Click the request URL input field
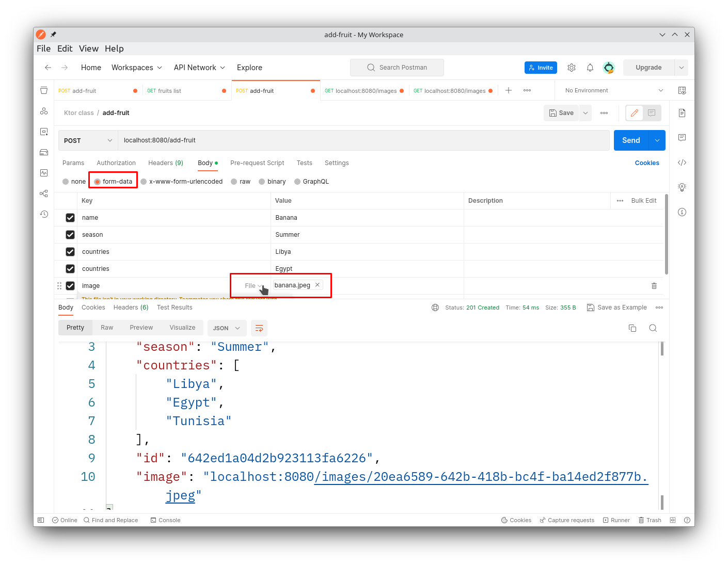This screenshot has height=566, width=728. [364, 140]
